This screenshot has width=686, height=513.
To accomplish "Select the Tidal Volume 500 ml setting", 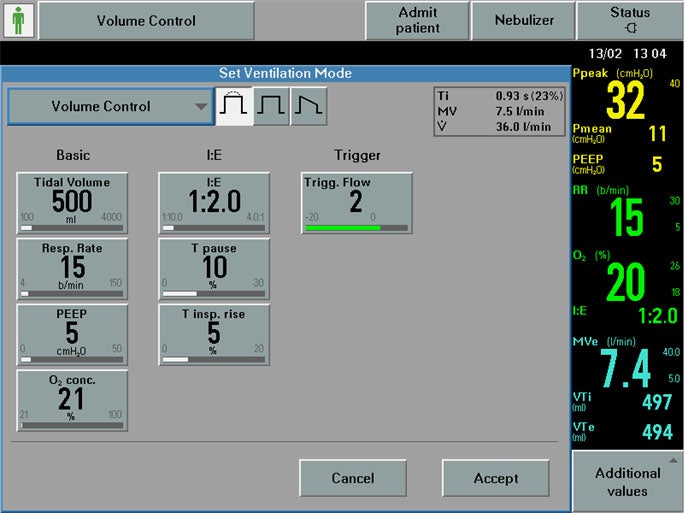I will tap(72, 203).
